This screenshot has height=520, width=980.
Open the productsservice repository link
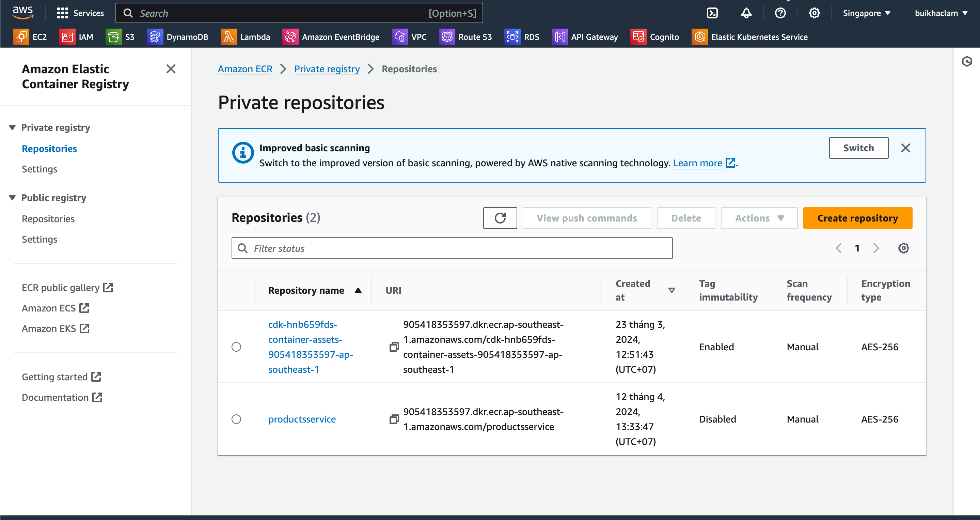302,419
